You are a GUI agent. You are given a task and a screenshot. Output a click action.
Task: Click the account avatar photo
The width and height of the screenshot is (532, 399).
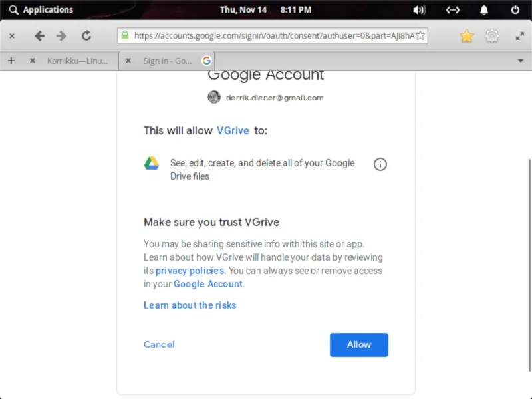[x=214, y=97]
